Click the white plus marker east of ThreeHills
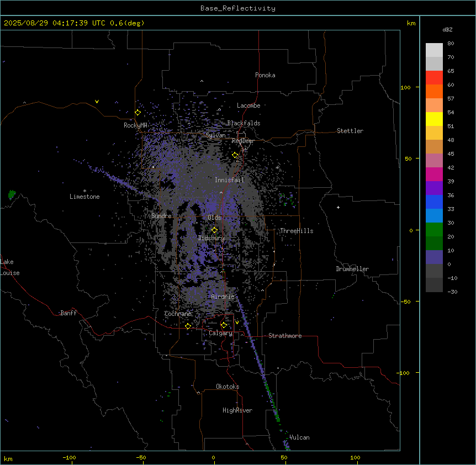 coord(338,207)
